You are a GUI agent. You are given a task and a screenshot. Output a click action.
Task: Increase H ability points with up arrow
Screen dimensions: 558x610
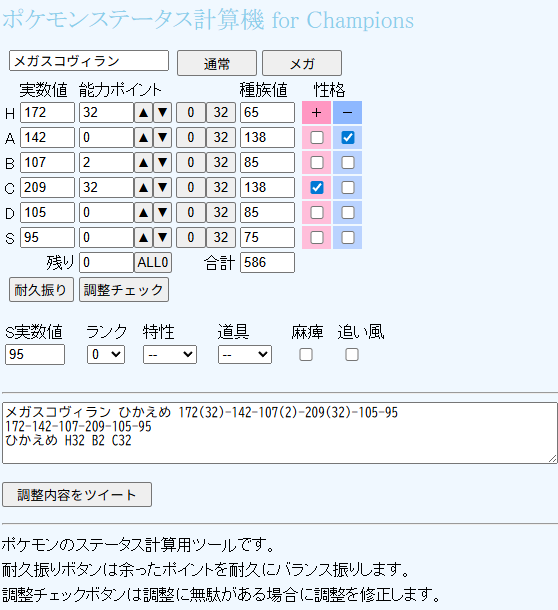pos(143,112)
